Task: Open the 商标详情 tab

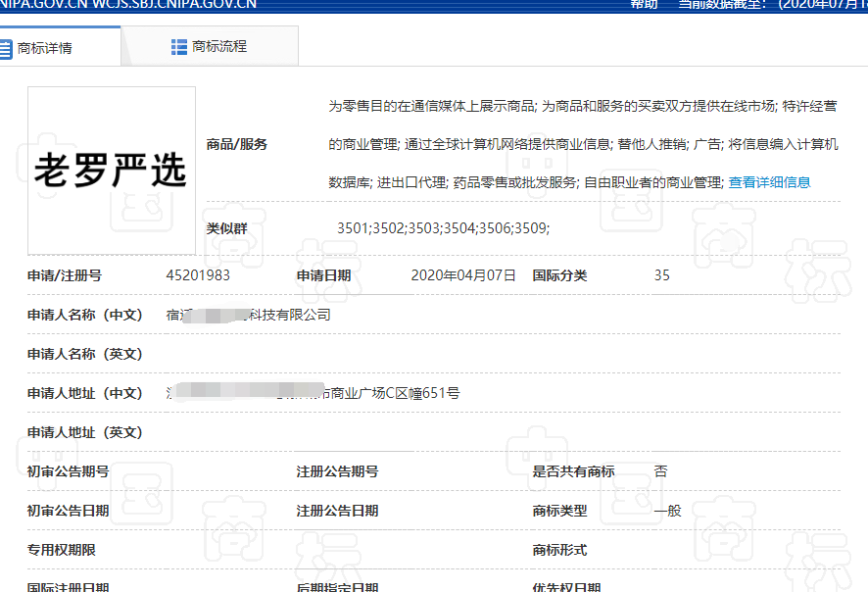Action: click(x=60, y=46)
